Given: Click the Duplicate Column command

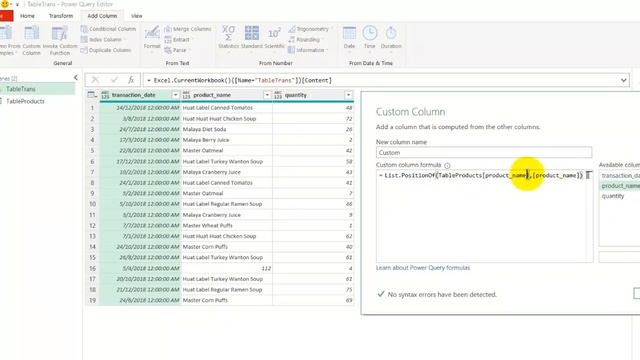Looking at the screenshot, I should click(106, 50).
